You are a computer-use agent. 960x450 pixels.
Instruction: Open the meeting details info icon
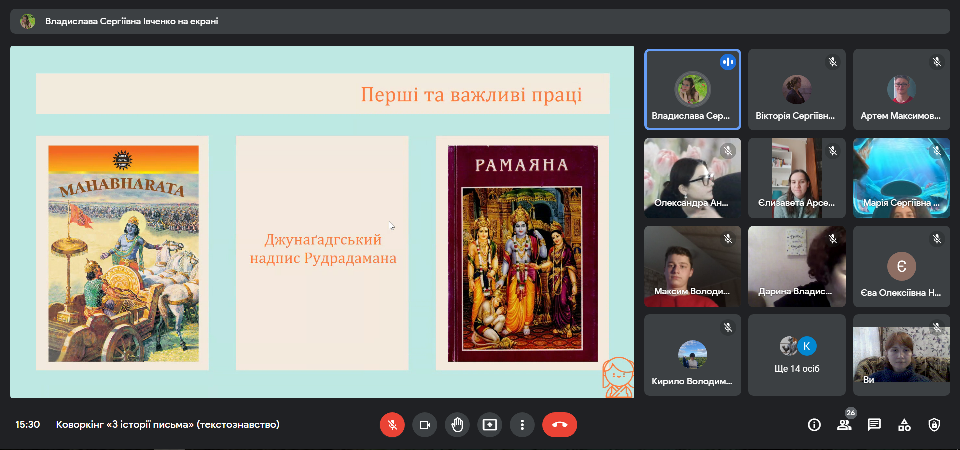[x=814, y=424]
